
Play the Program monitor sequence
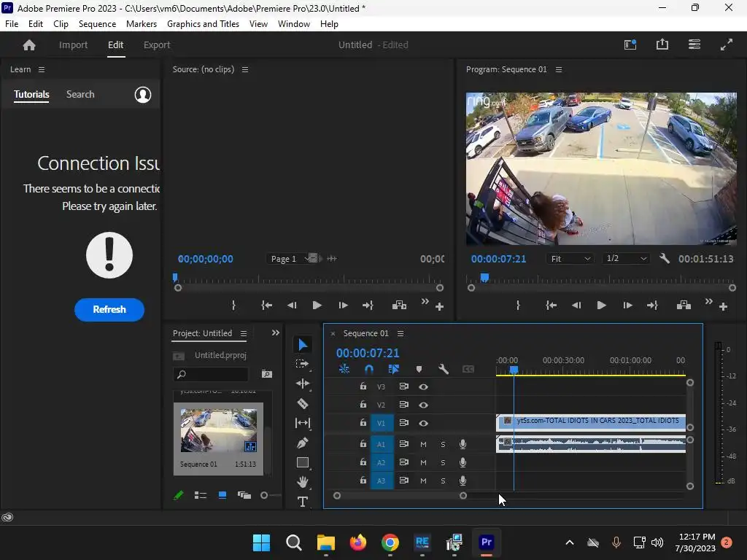tap(601, 306)
